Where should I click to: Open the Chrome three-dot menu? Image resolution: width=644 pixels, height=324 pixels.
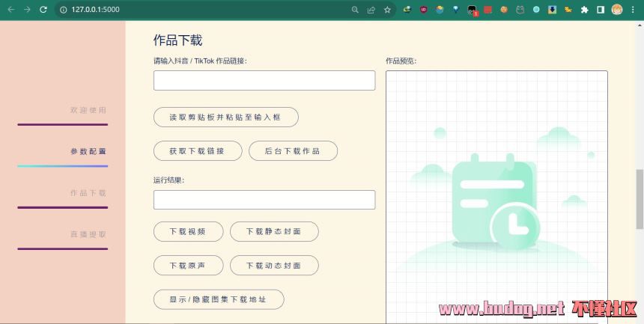(633, 10)
